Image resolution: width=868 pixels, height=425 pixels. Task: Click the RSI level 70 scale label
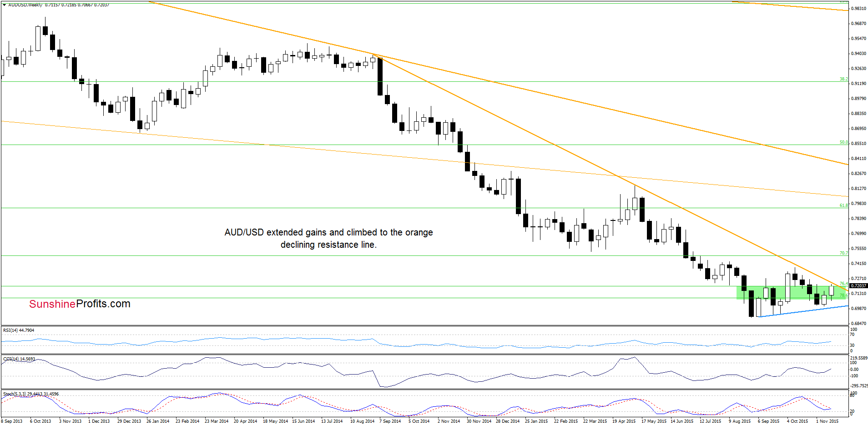click(x=853, y=335)
